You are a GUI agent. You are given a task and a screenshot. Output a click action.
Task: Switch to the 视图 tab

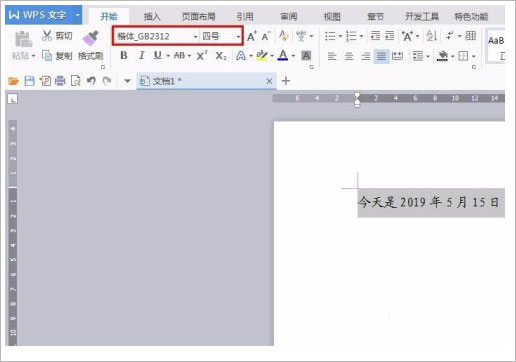coord(332,16)
